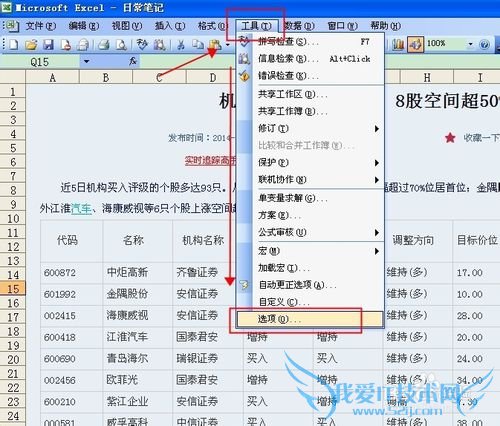This screenshot has height=426, width=500.
Task: Open the 帮助(H) menu
Action: pyautogui.click(x=386, y=26)
